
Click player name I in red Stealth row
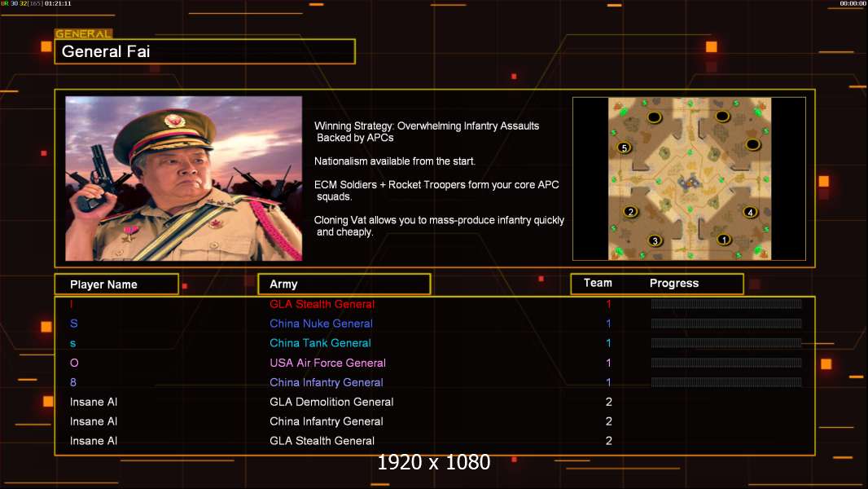click(x=71, y=304)
